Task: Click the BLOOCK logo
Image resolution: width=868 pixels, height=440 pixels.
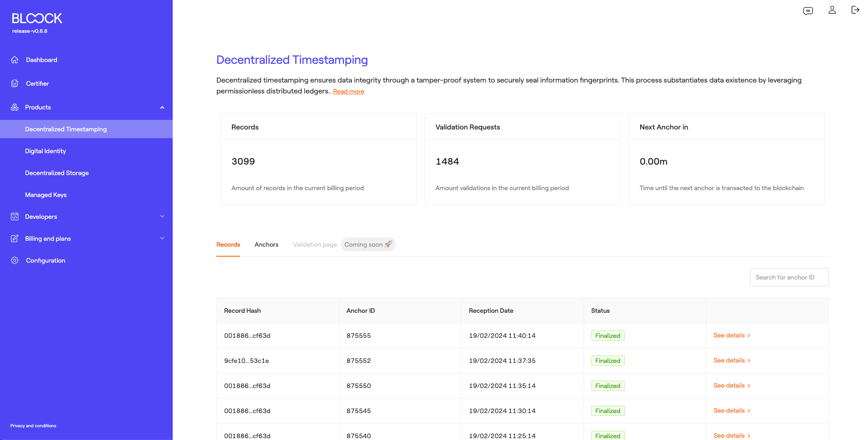Action: pyautogui.click(x=37, y=18)
